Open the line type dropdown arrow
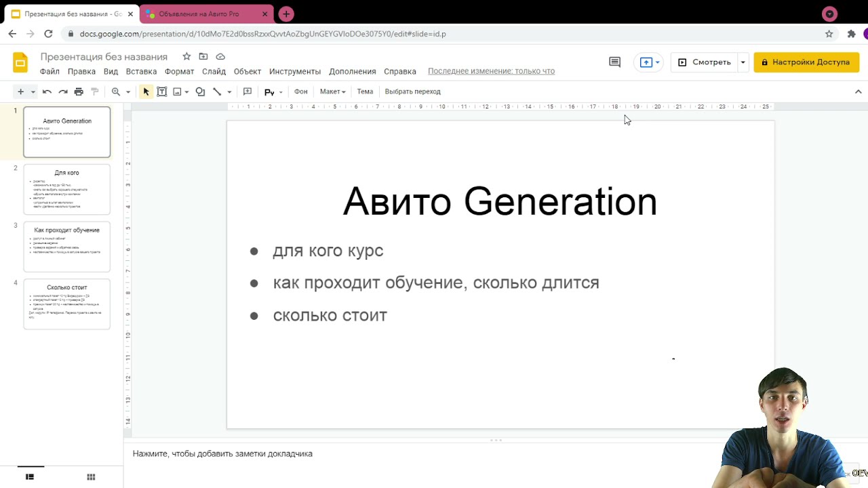This screenshot has height=488, width=868. (x=229, y=91)
